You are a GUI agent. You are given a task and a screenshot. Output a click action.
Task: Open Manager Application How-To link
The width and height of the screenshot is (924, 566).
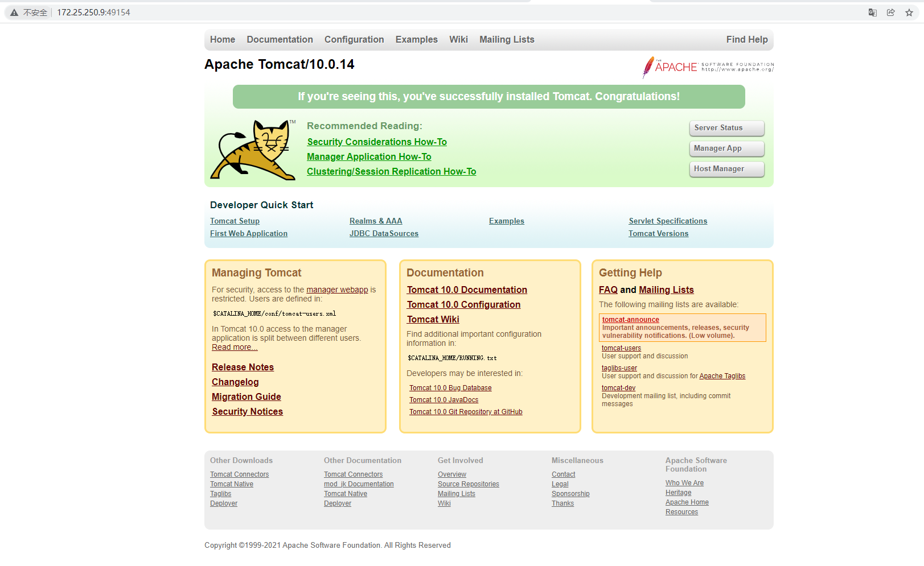369,157
